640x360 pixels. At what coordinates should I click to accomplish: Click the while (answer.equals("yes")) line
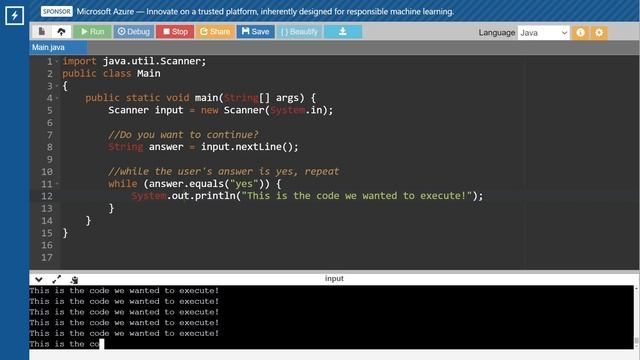195,184
